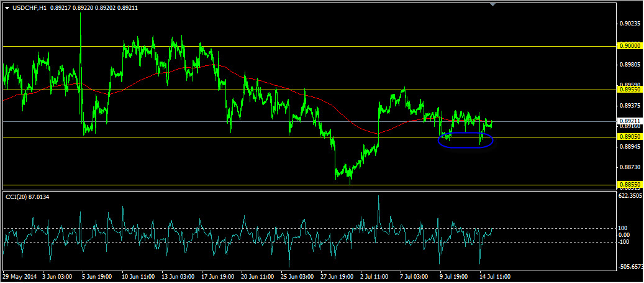This screenshot has width=644, height=283.
Task: Click the 0.88730 price scale value
Action: pos(630,167)
